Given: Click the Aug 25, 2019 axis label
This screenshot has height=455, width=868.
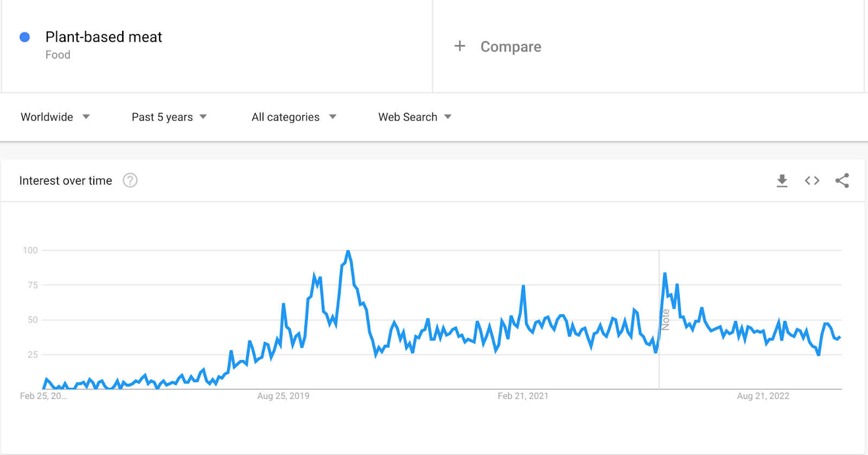Looking at the screenshot, I should 283,396.
